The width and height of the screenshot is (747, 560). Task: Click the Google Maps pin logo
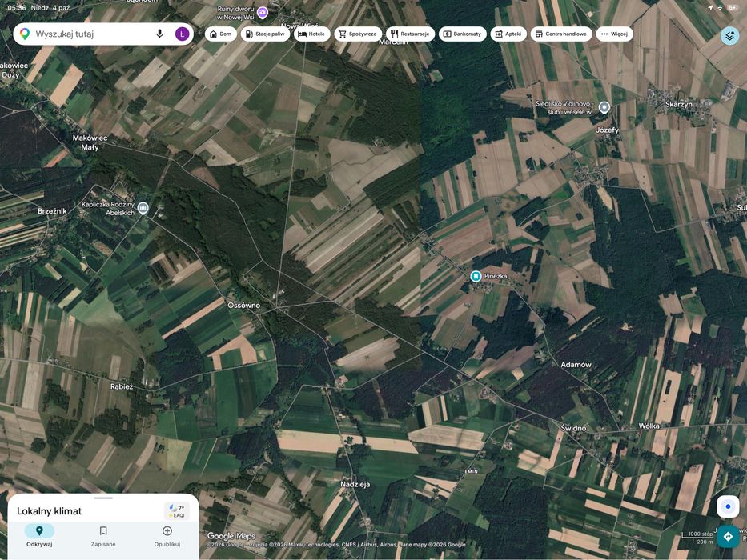pos(25,34)
